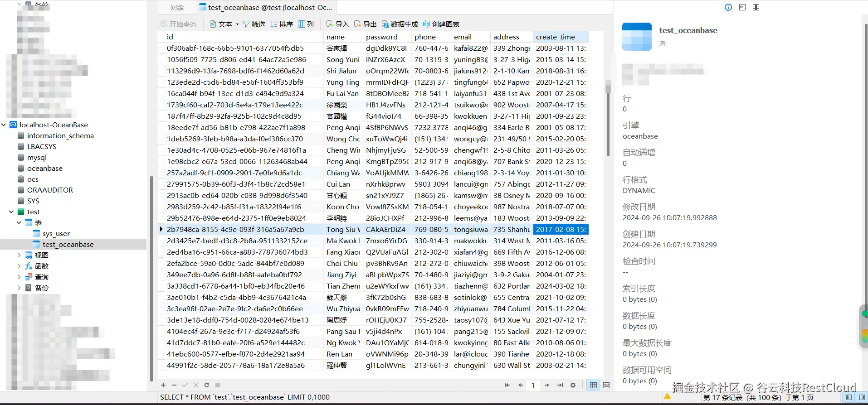Select the address column header
Screen dimensions: 868x405
512,37
